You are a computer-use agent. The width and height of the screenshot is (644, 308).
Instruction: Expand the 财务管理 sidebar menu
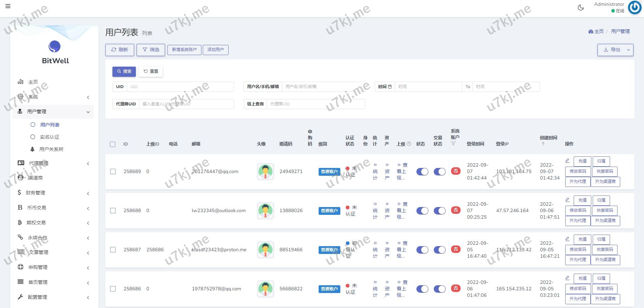[54, 193]
